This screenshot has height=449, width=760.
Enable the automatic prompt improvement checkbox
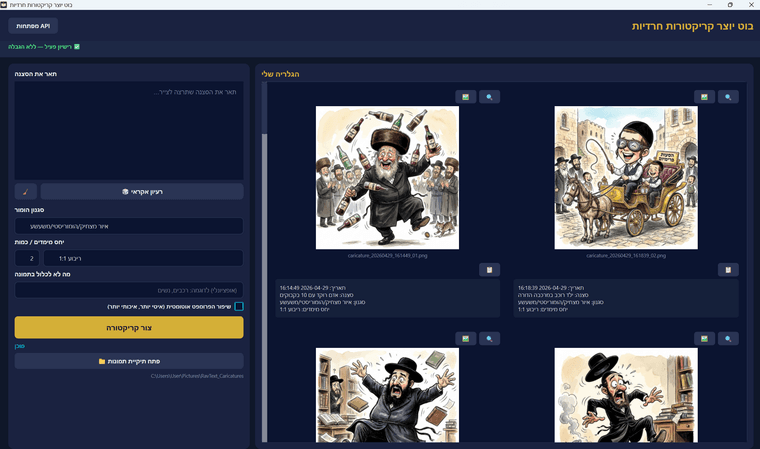(x=239, y=307)
